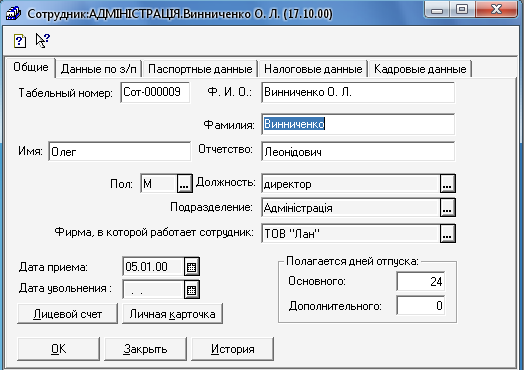524x370 pixels.
Task: Click the empty Дата увольнения field
Action: pyautogui.click(x=153, y=289)
